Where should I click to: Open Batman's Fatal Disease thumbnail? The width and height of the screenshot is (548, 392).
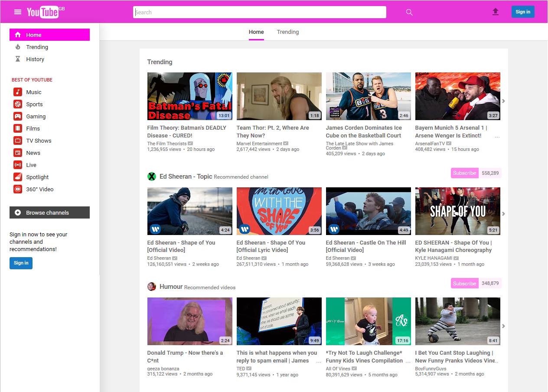tap(190, 96)
